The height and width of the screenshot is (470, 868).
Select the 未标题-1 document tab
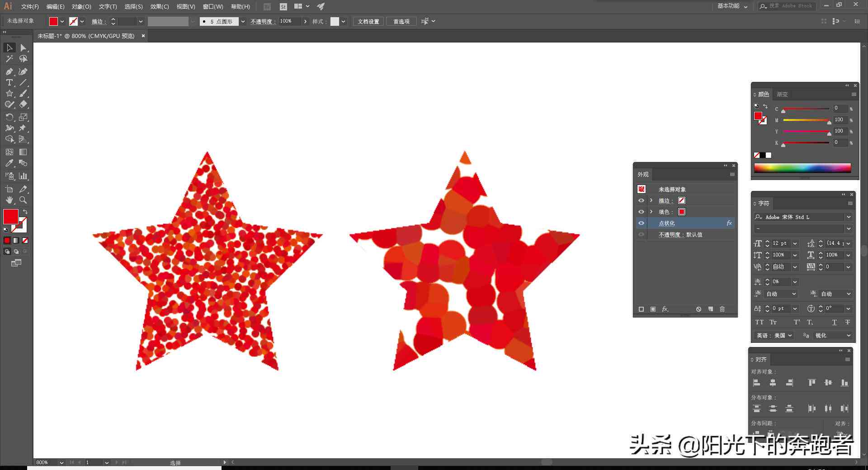point(86,36)
